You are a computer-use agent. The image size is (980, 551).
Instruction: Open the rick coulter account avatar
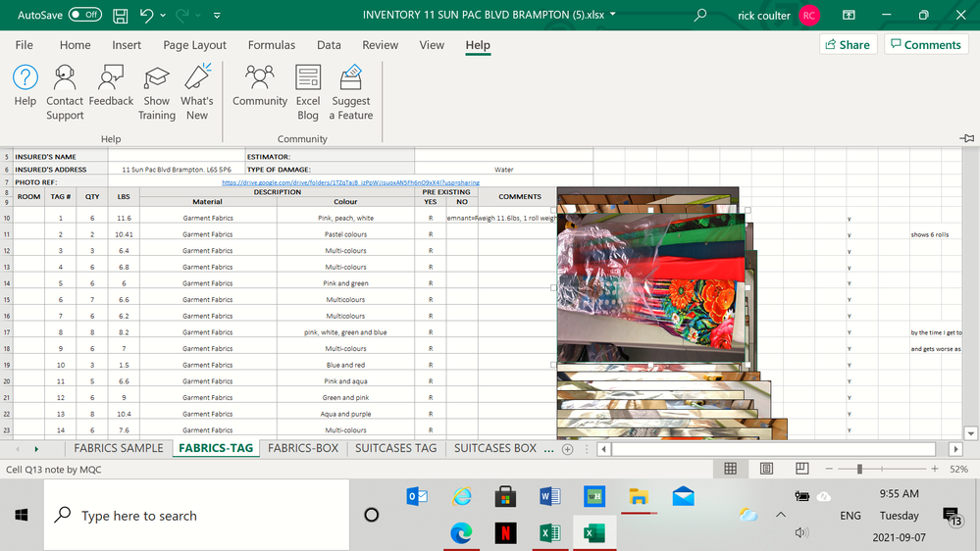(809, 16)
